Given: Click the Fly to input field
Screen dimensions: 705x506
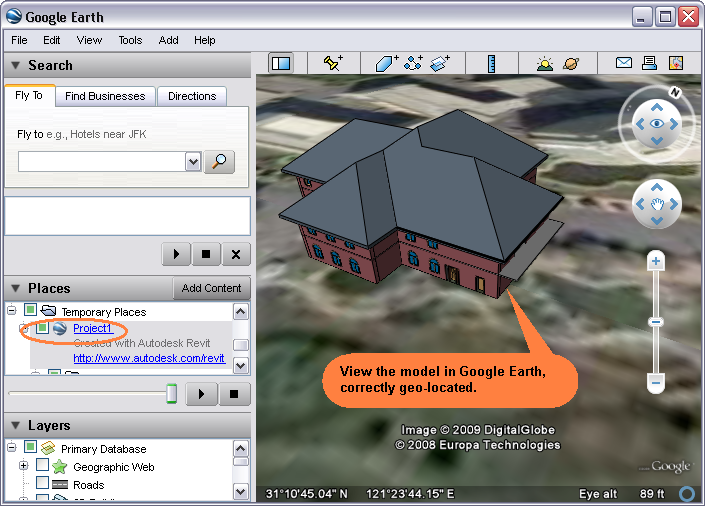Looking at the screenshot, I should [x=102, y=161].
